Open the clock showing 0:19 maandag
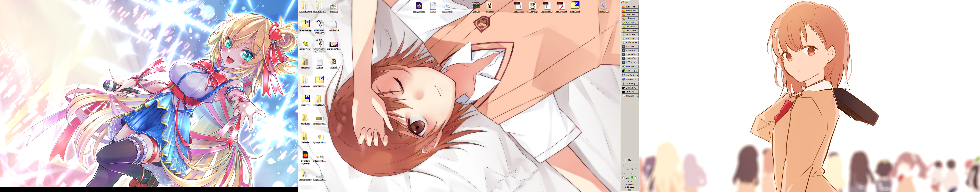Screen dimensions: 980x192 [630, 184]
